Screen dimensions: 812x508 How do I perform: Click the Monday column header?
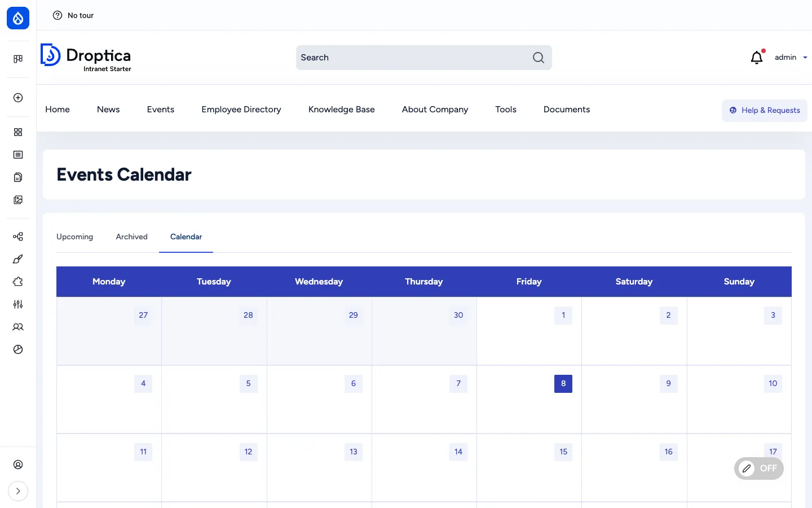pos(109,282)
